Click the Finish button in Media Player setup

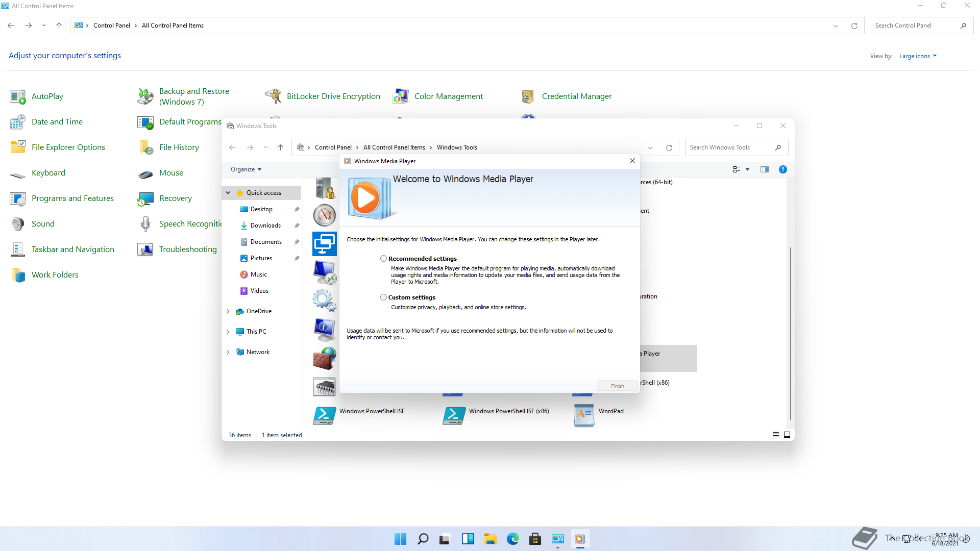click(617, 386)
